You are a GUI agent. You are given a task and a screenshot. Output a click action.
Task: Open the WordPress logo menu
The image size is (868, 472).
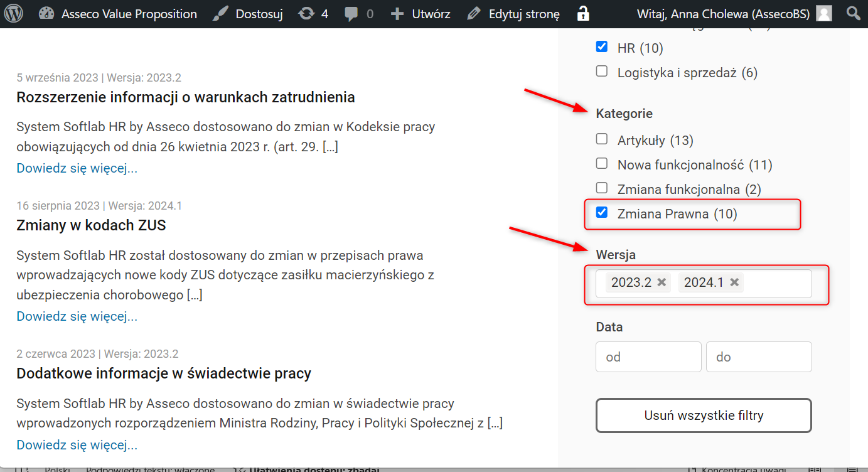13,13
